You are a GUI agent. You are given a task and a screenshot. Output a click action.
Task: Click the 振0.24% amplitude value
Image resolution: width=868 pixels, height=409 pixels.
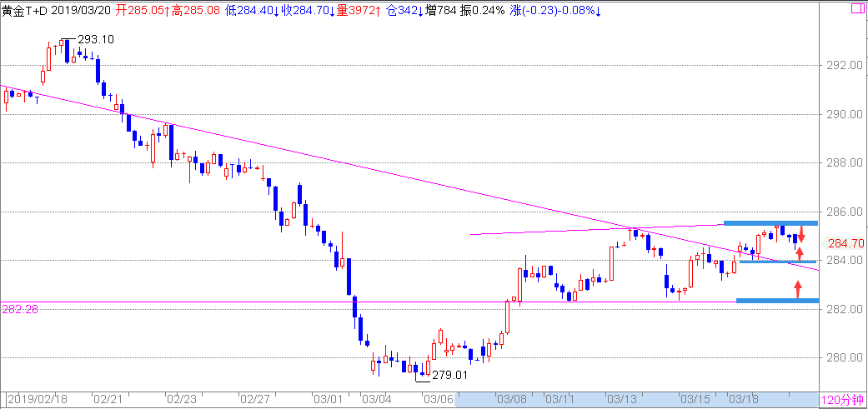[481, 9]
